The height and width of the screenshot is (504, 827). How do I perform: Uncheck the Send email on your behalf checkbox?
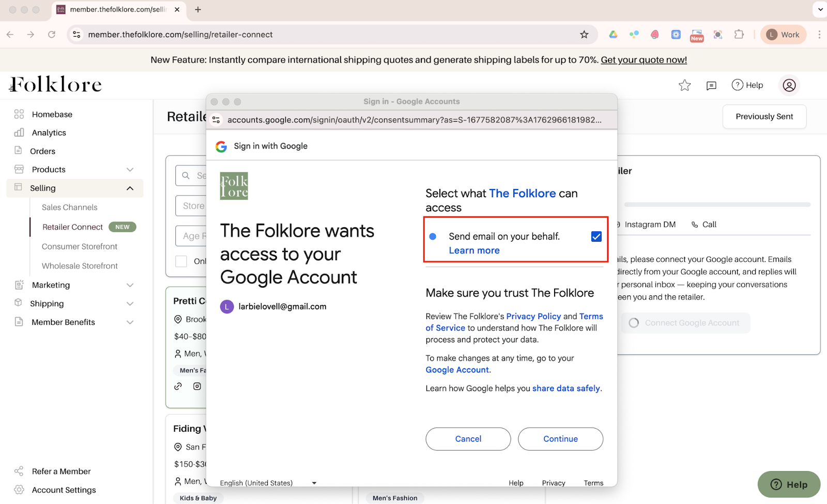(x=596, y=237)
